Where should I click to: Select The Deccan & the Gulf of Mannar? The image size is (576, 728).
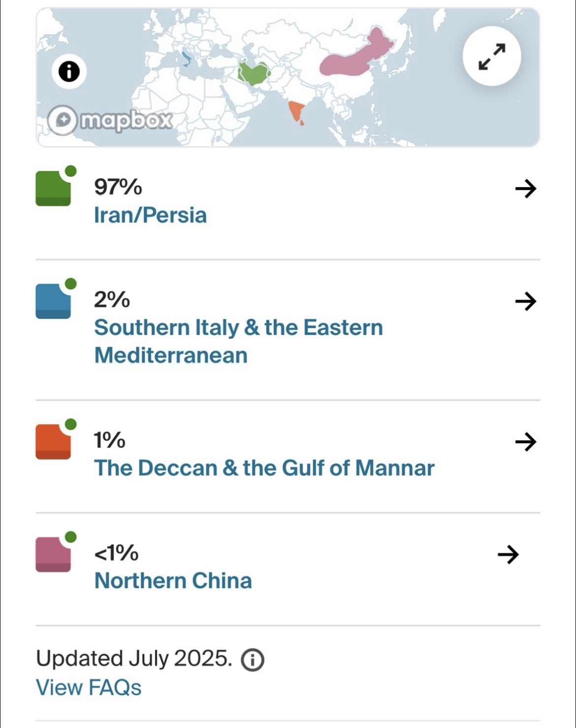(264, 468)
